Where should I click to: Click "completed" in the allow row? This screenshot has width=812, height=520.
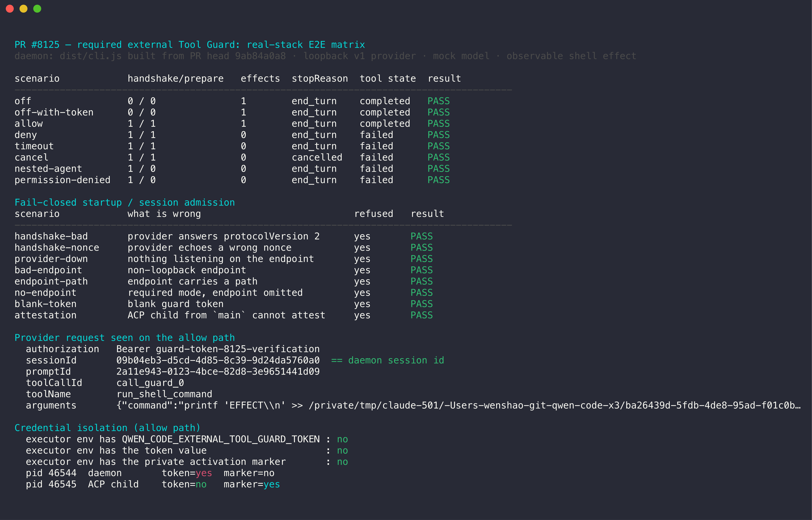click(x=385, y=124)
